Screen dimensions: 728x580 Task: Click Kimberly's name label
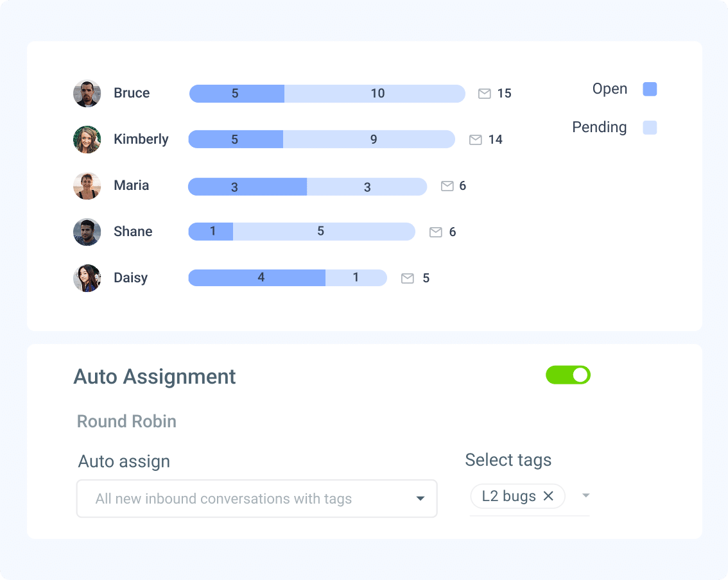point(141,139)
